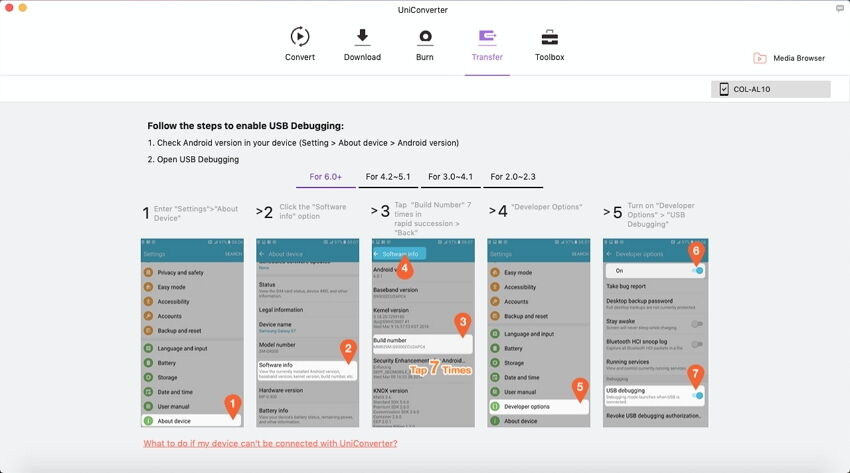The image size is (850, 473).
Task: Open the Burn section
Action: [x=424, y=44]
